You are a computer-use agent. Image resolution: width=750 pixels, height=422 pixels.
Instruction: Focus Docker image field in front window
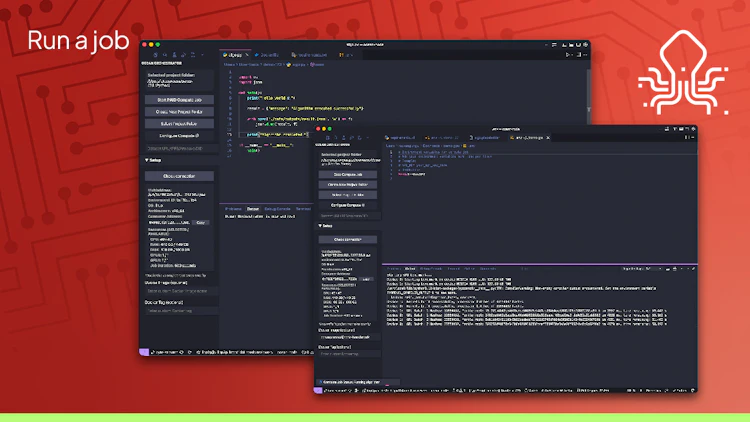point(350,337)
